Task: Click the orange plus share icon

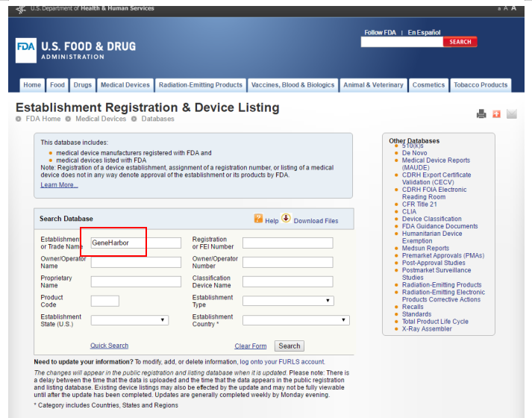Action: coord(496,113)
